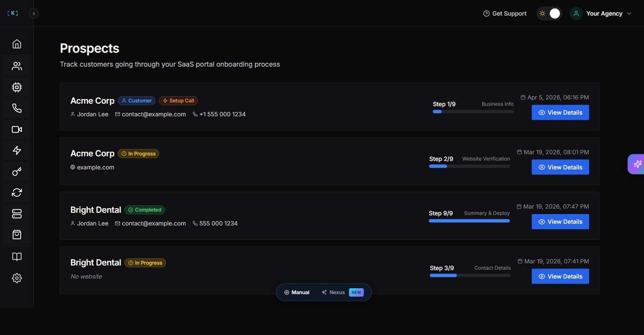View Details for Acme Corp Step 1/9

click(560, 113)
